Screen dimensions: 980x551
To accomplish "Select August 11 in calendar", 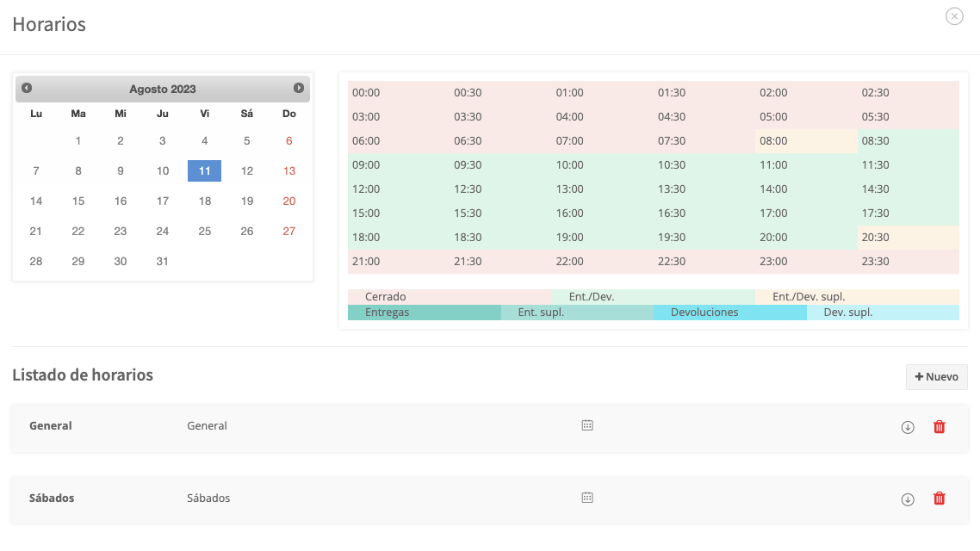I will (204, 170).
